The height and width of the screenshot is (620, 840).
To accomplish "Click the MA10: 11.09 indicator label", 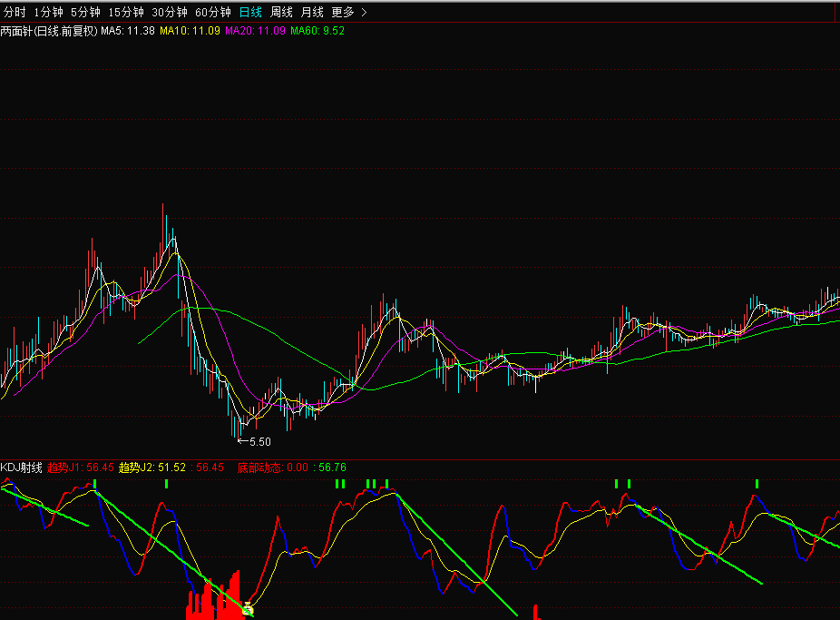I will 190,31.
